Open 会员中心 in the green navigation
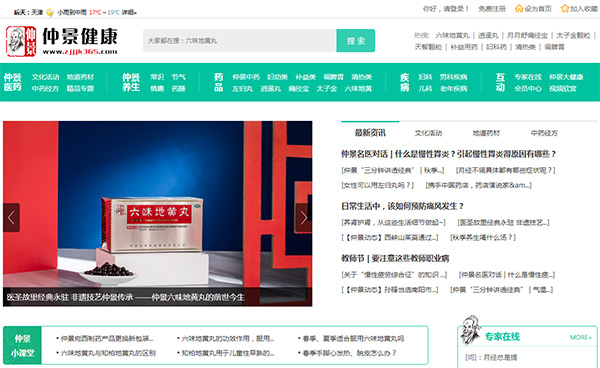Screen dimensions: 600x368 528,89
